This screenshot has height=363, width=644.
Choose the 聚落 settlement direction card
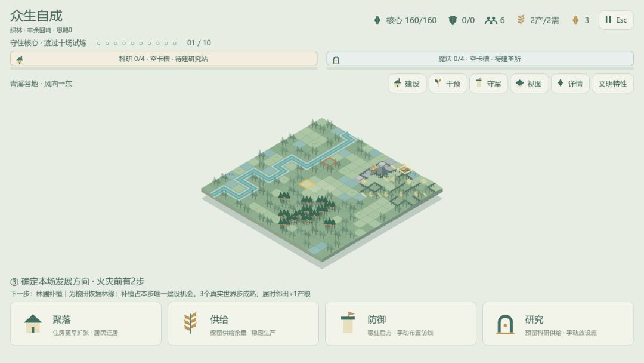pyautogui.click(x=86, y=324)
